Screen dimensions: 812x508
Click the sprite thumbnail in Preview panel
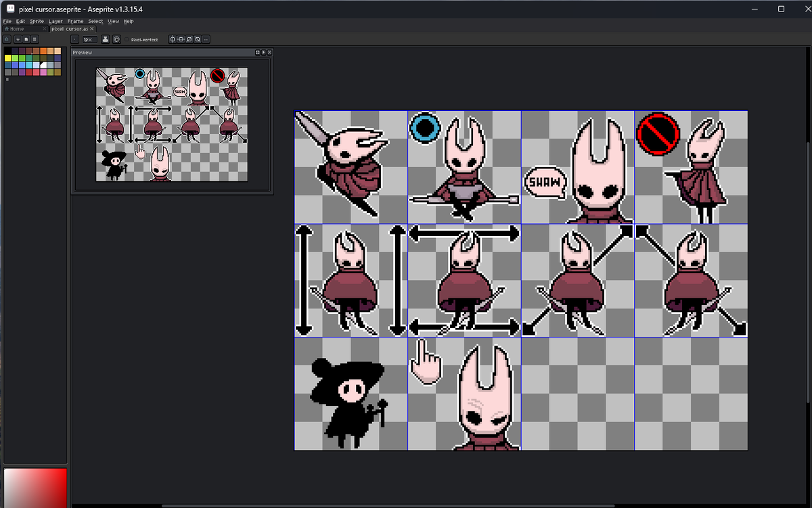[171, 124]
